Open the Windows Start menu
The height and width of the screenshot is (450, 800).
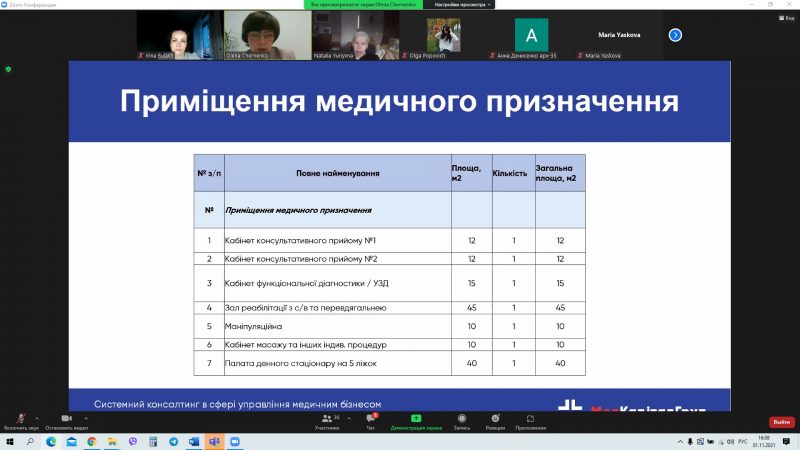pos(10,442)
